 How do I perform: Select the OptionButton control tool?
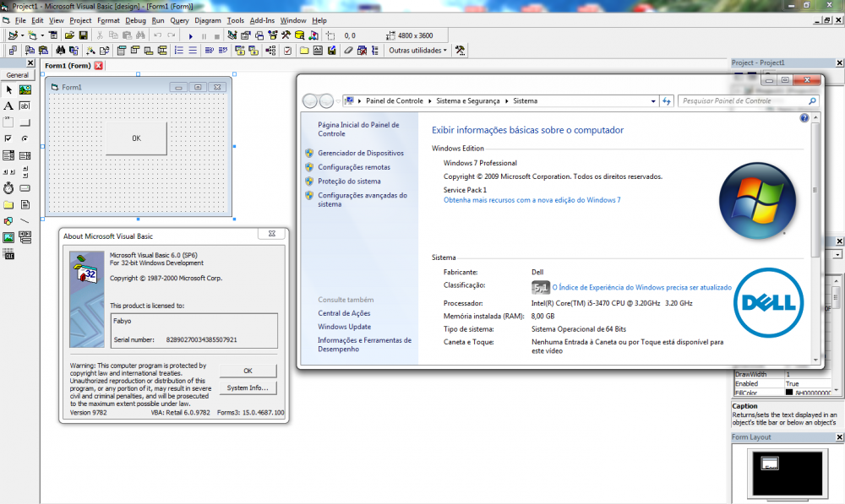point(25,138)
